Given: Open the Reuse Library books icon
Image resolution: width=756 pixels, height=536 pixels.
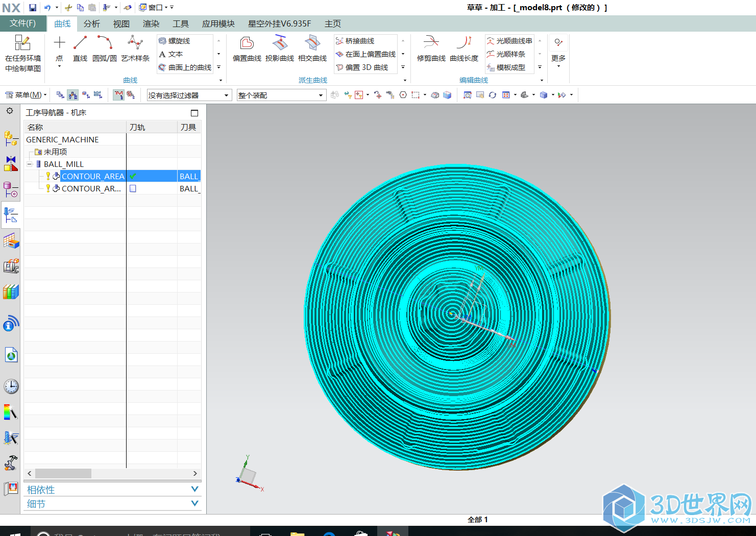Looking at the screenshot, I should (11, 291).
